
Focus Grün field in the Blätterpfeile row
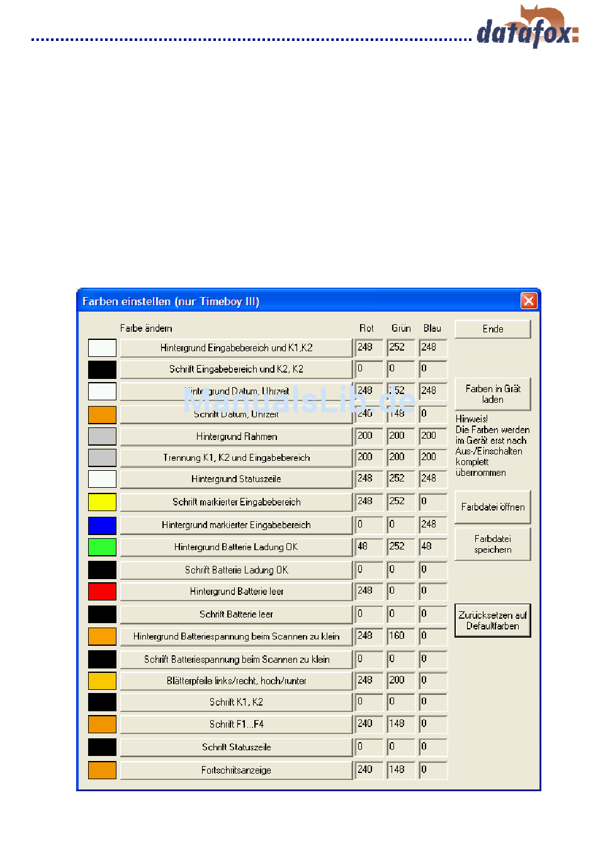click(x=401, y=680)
